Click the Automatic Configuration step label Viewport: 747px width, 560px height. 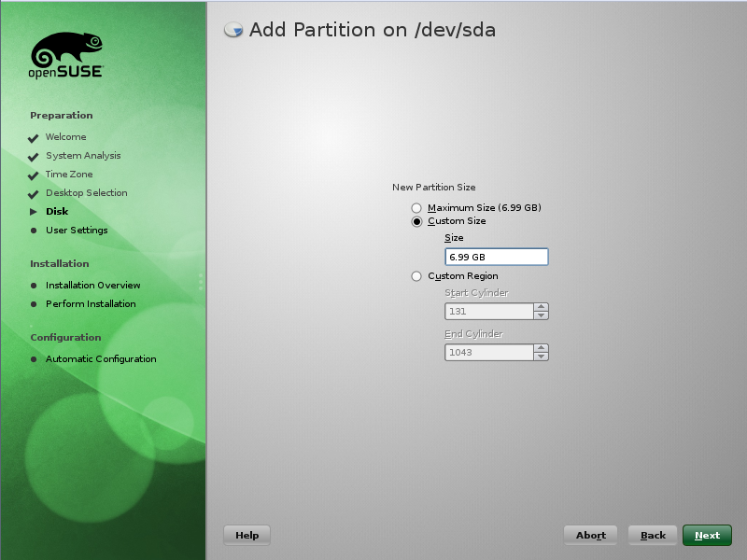click(x=101, y=359)
